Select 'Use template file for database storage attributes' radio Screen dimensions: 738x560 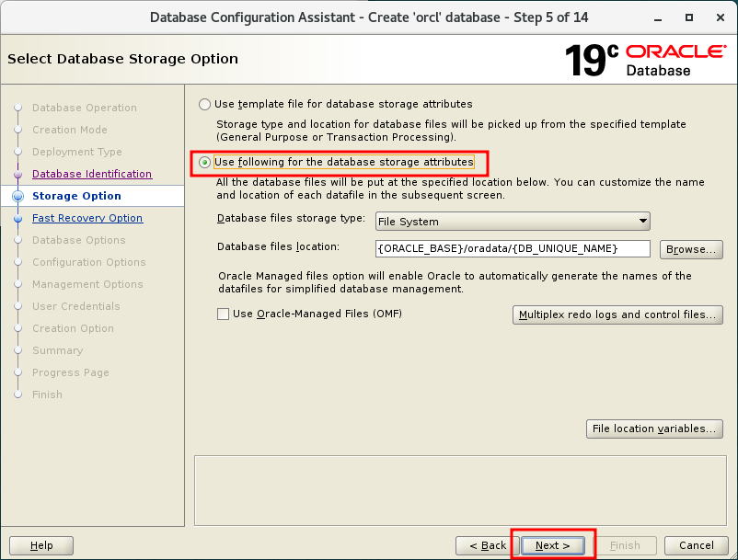point(204,104)
